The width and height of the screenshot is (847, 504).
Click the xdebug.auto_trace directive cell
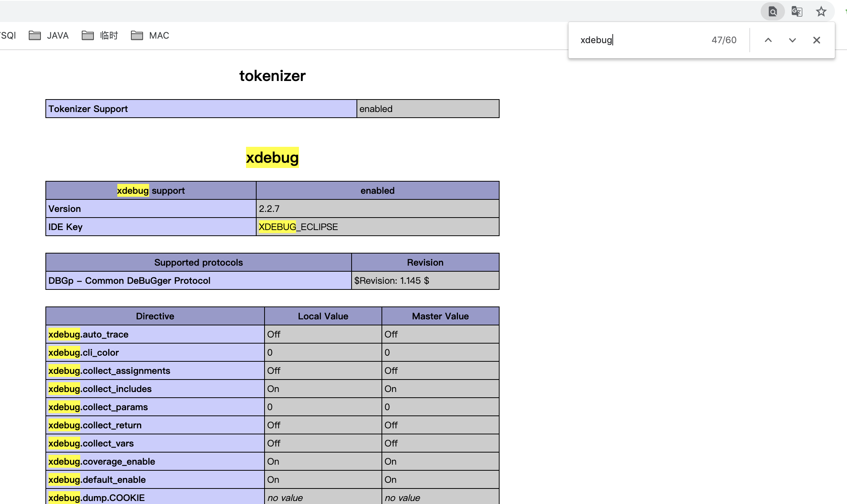pos(155,334)
